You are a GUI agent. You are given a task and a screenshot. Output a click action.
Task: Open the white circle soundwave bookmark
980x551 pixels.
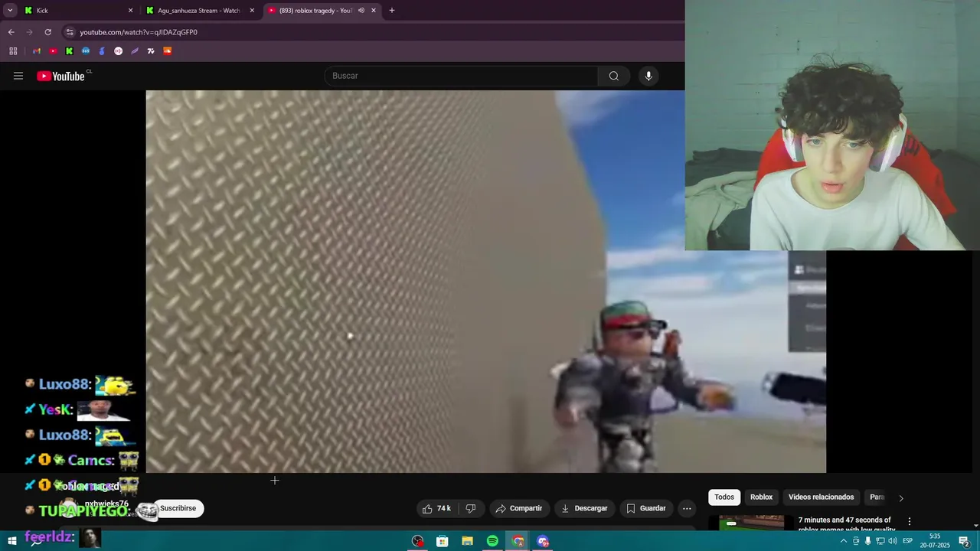[118, 51]
